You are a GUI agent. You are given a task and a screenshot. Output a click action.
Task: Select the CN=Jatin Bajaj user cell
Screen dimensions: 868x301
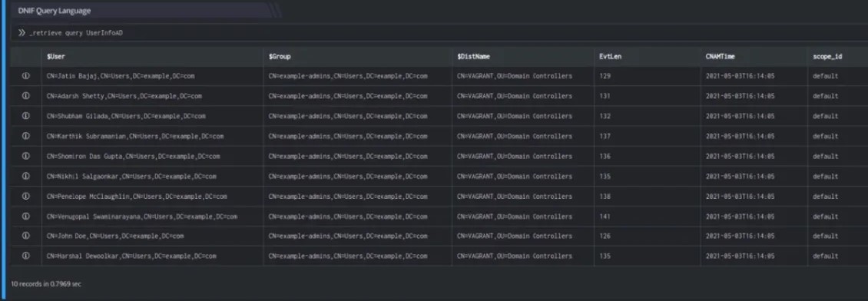point(152,76)
